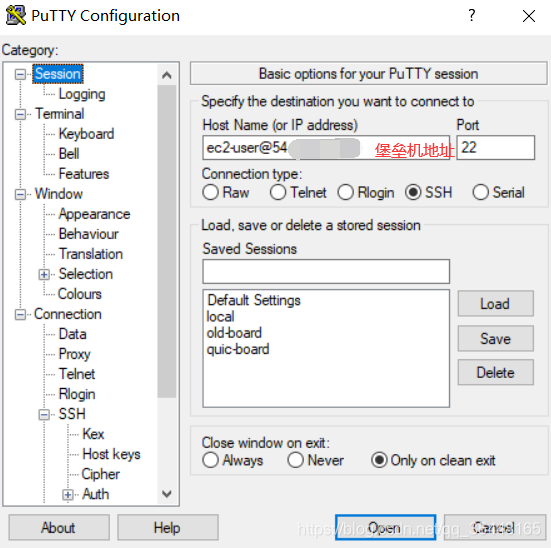Open the Appearance category
This screenshot has height=548, width=551.
click(x=94, y=214)
